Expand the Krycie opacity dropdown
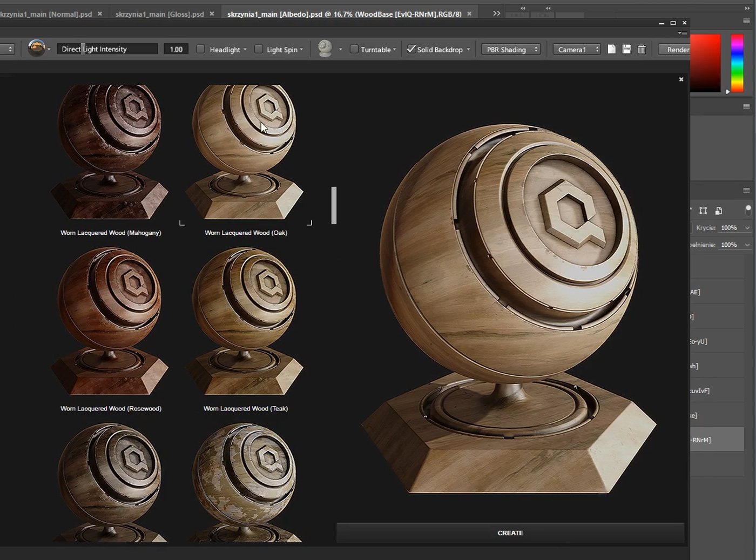This screenshot has width=756, height=560. click(x=747, y=227)
